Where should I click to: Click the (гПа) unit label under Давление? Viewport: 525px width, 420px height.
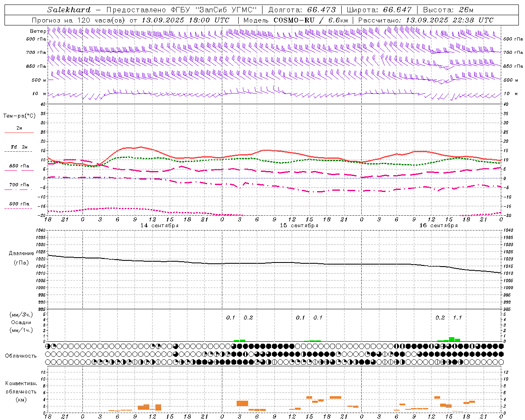[x=21, y=263]
